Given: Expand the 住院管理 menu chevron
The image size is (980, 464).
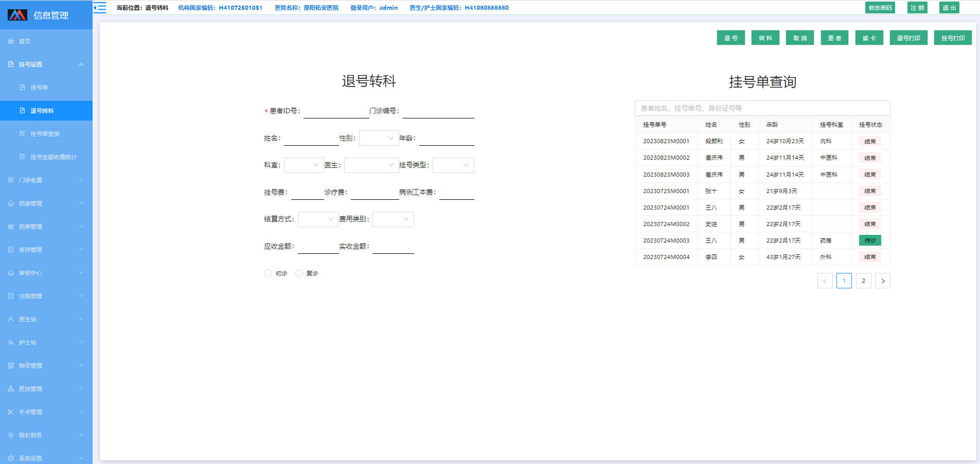Looking at the screenshot, I should coord(81,296).
